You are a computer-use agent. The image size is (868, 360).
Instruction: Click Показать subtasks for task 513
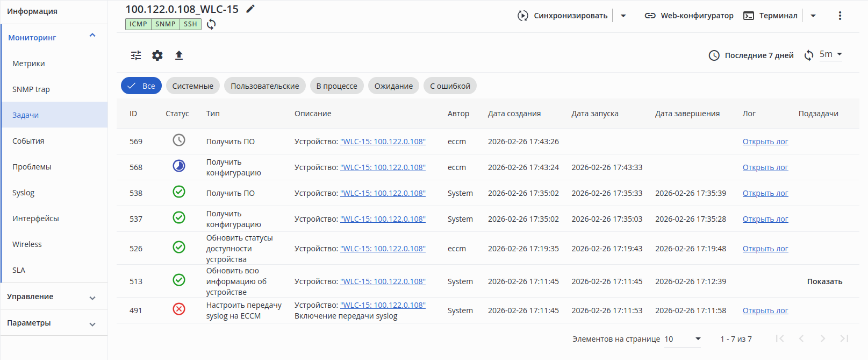[824, 281]
